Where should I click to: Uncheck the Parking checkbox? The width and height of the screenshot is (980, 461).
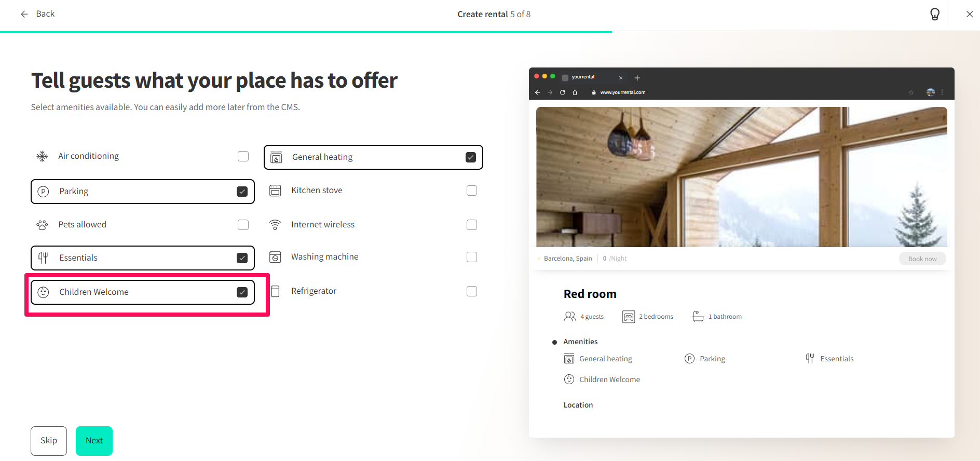click(242, 192)
